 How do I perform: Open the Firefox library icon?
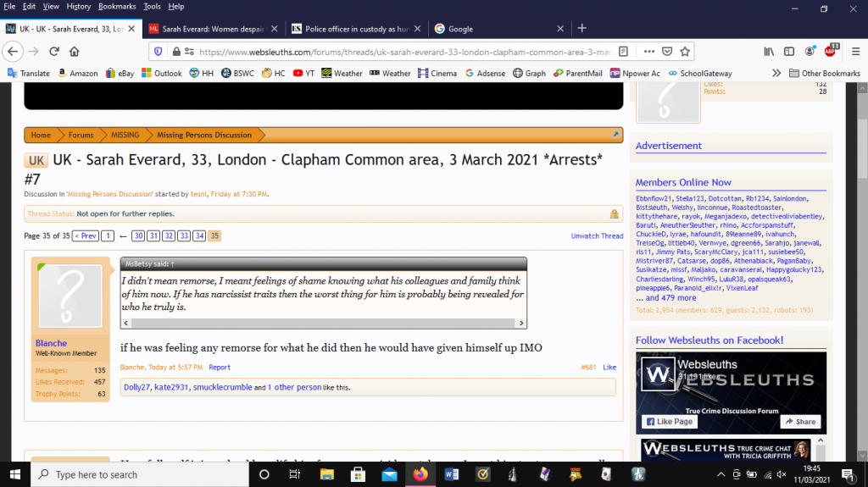[x=769, y=51]
